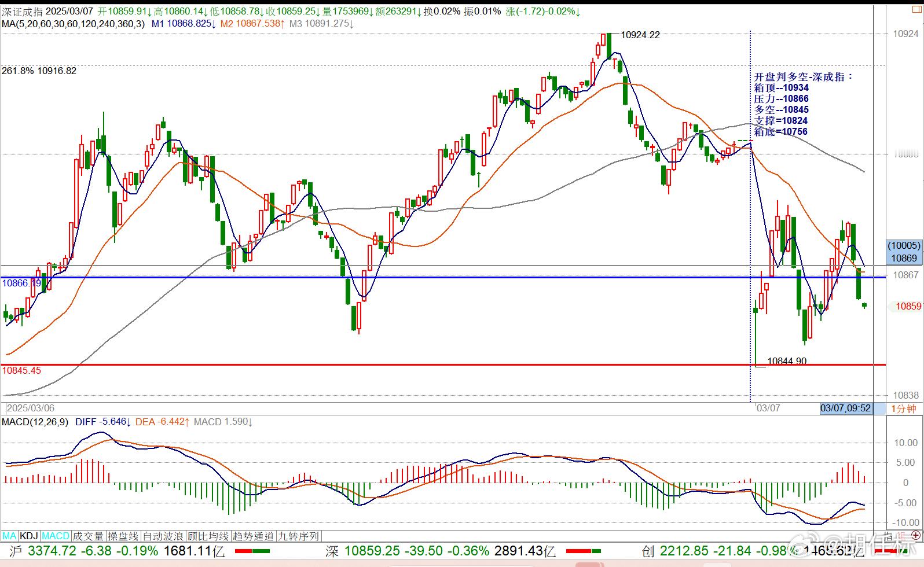Open the 九转序列 indicator tab
Screen dimensions: 924x567
coord(299,536)
